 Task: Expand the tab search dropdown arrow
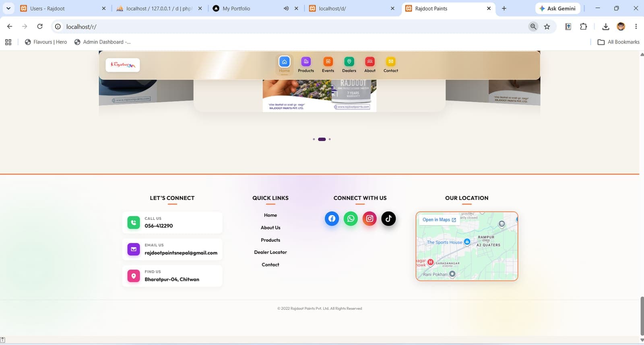[8, 8]
